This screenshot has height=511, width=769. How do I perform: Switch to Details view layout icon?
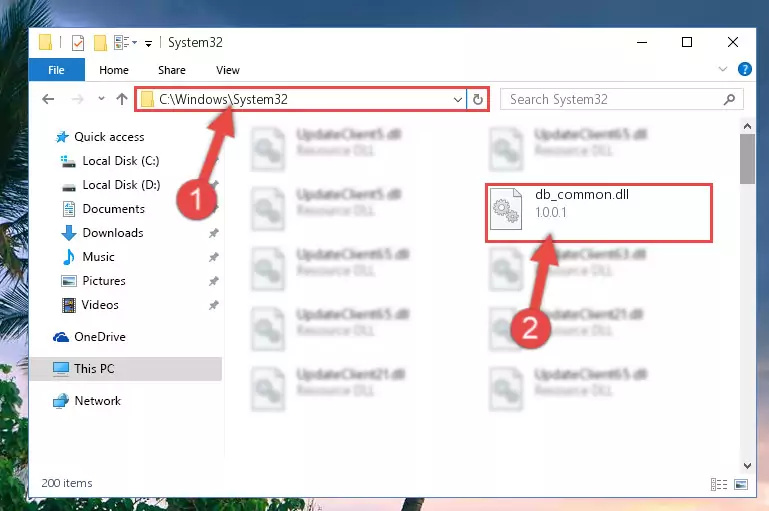(x=718, y=485)
